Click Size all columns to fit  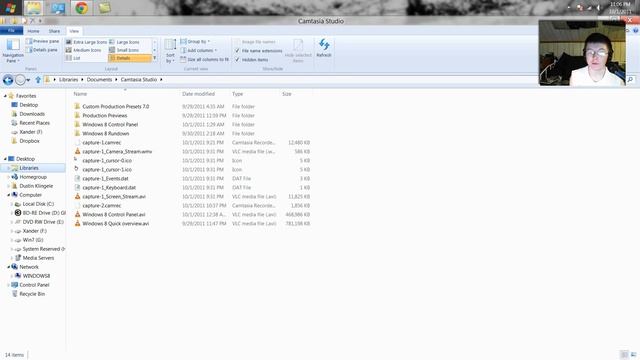204,59
